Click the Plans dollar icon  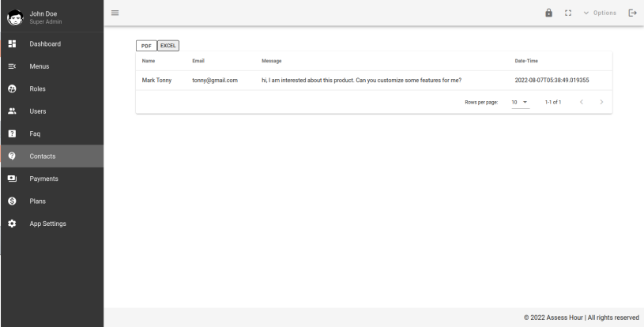coord(12,201)
